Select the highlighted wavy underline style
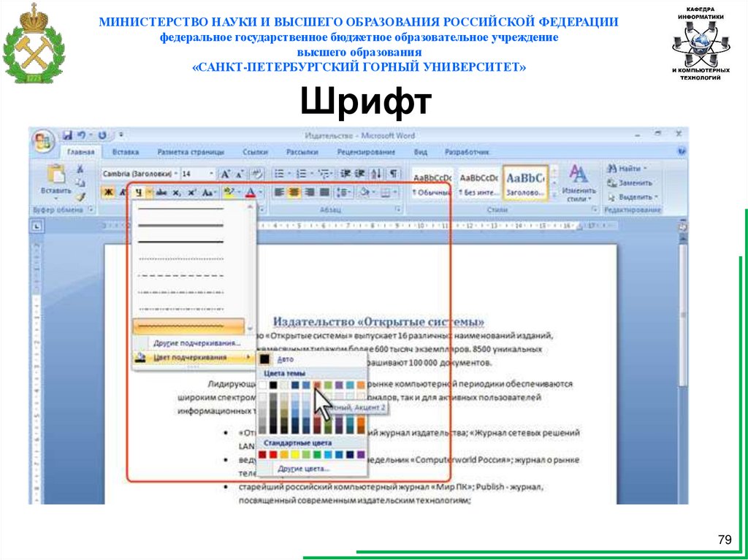Viewport: 748px width, 560px height. point(189,327)
